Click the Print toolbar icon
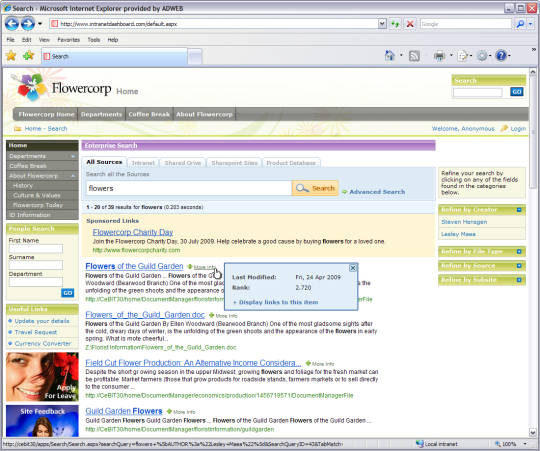This screenshot has width=540, height=451. [x=439, y=56]
